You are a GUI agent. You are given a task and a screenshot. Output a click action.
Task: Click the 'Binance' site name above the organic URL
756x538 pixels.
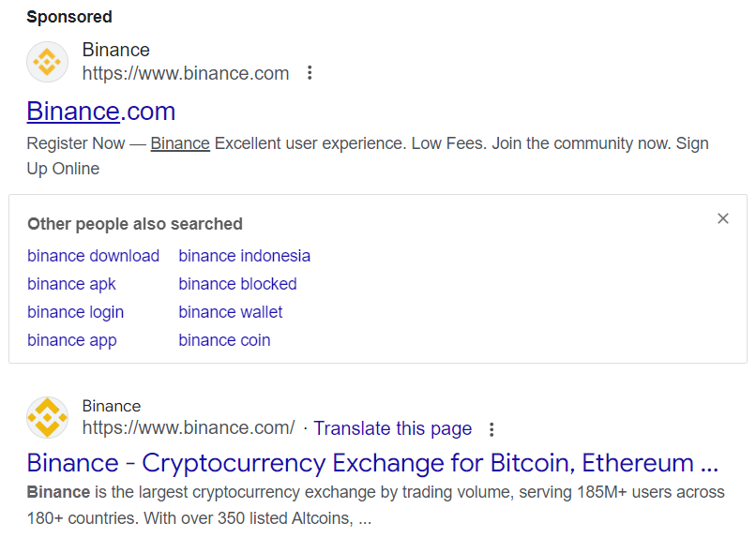tap(112, 406)
